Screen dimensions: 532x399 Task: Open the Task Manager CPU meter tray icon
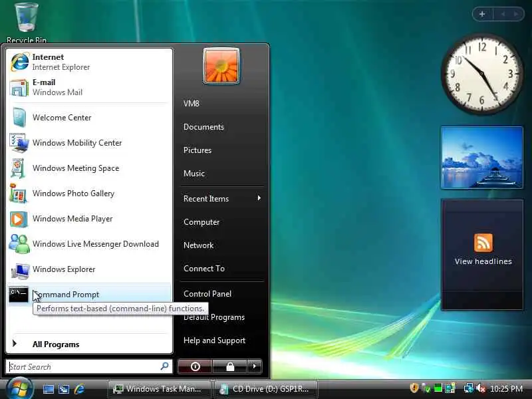(x=438, y=388)
